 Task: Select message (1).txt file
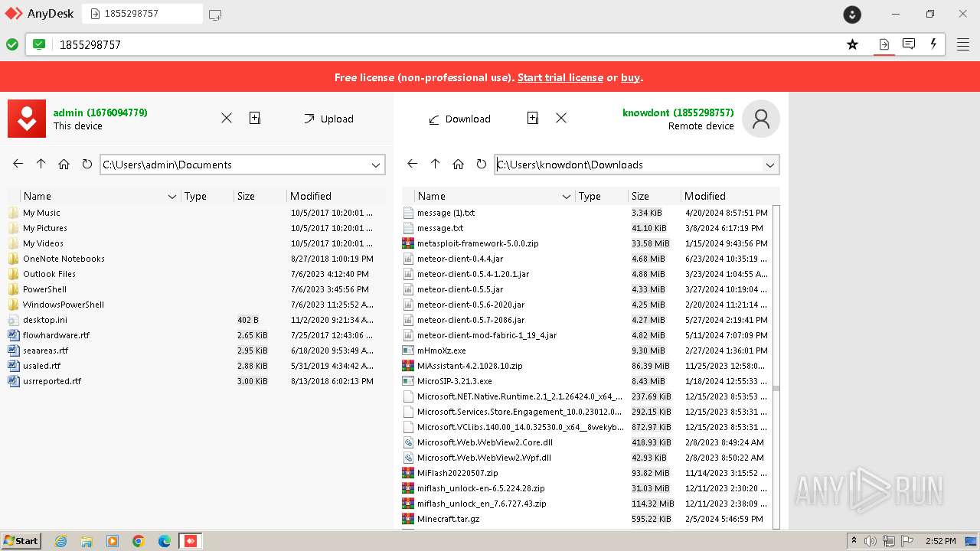coord(586,213)
